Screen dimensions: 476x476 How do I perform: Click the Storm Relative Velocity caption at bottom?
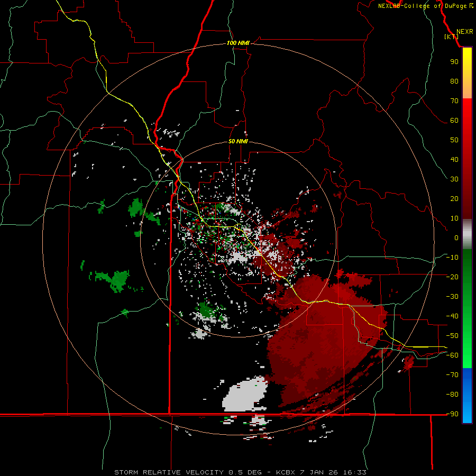(x=240, y=472)
